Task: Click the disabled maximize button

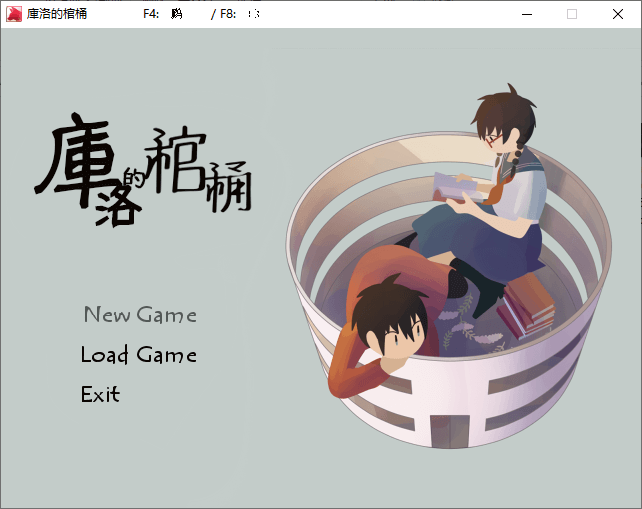Action: coord(572,14)
